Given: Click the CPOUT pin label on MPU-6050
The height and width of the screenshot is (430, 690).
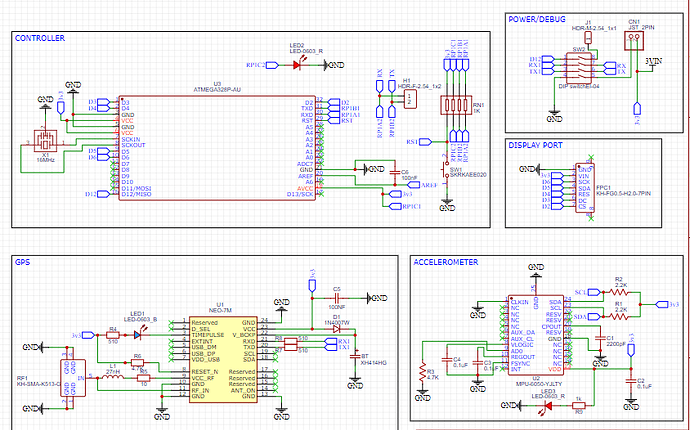Looking at the screenshot, I should tap(552, 327).
